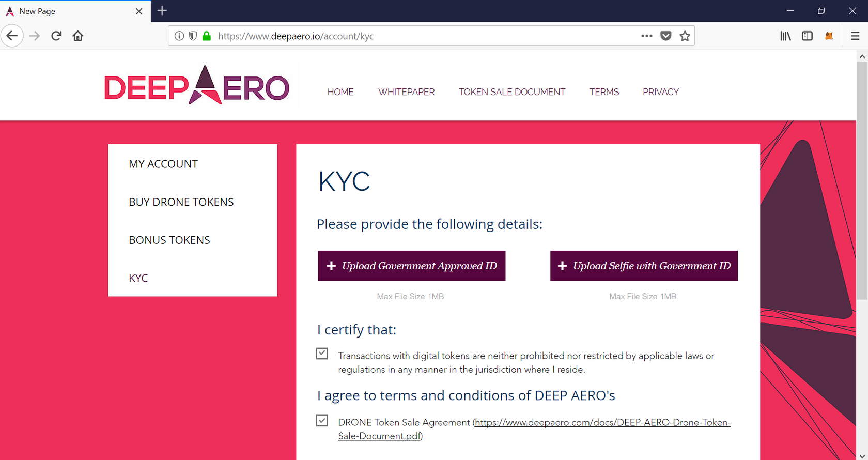
Task: View the green secure connection padlock
Action: [207, 36]
